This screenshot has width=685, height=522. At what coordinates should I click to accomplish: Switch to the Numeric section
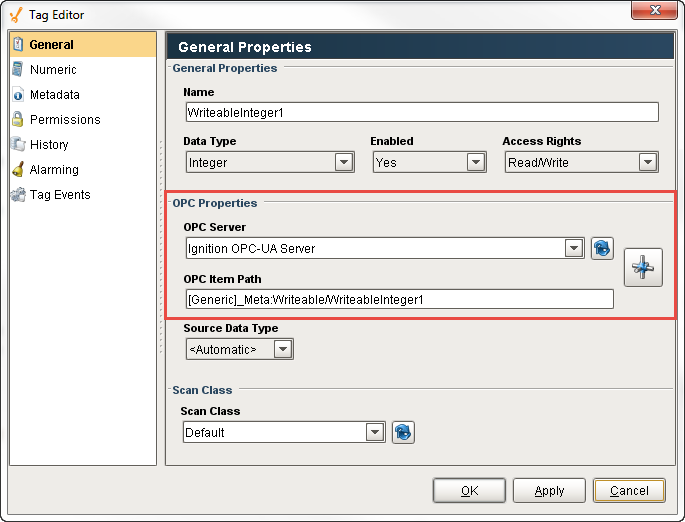pos(53,69)
